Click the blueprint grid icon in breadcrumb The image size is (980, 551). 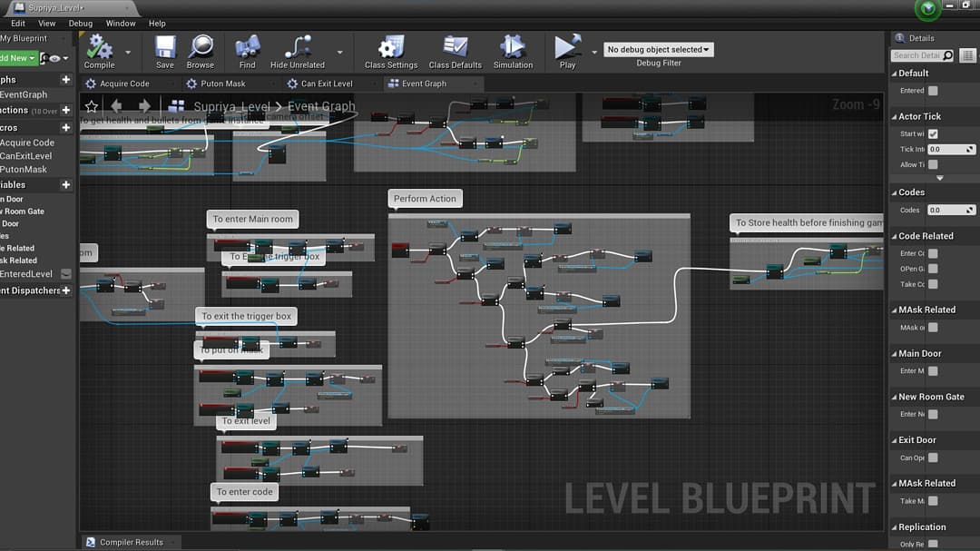click(177, 106)
